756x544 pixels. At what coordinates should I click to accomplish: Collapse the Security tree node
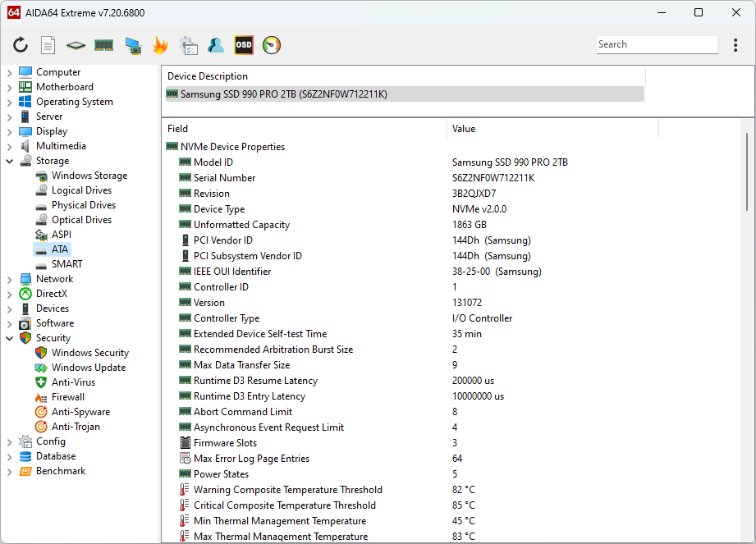10,338
